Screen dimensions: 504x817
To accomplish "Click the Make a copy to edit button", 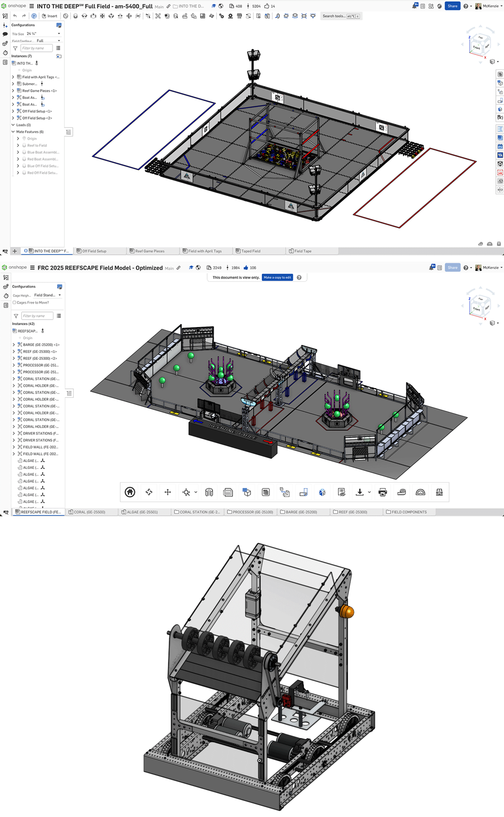I will [x=277, y=277].
